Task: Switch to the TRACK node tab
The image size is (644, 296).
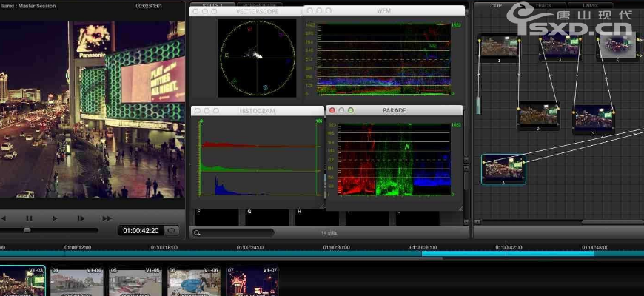Action: (543, 6)
